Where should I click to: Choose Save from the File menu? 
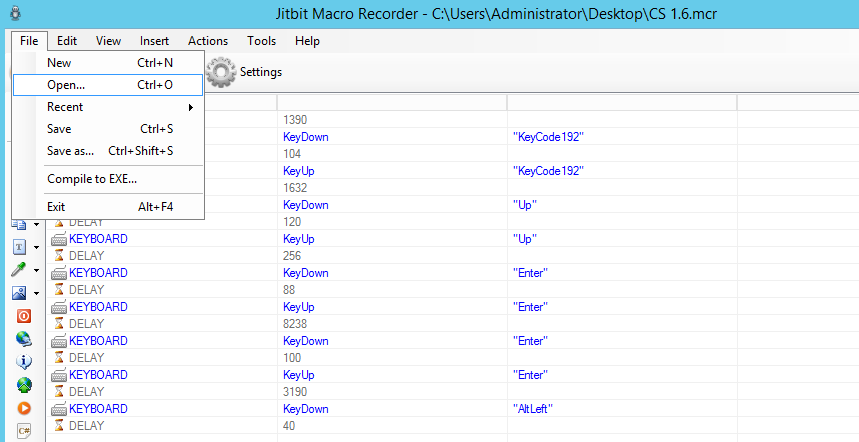(108, 129)
